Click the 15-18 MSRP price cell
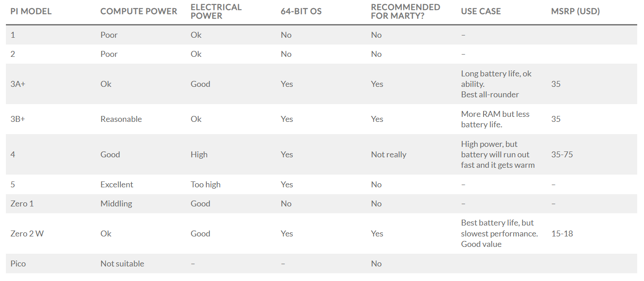This screenshot has width=644, height=281. click(x=562, y=234)
